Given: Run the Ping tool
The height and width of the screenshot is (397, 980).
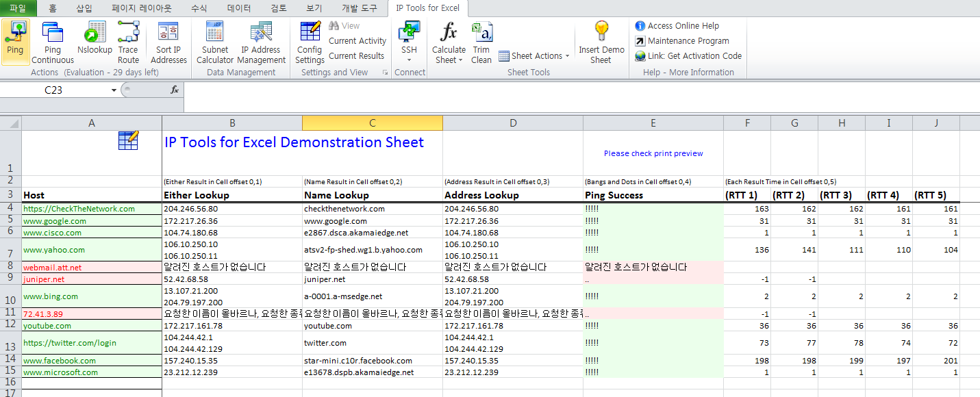Looking at the screenshot, I should (x=15, y=42).
